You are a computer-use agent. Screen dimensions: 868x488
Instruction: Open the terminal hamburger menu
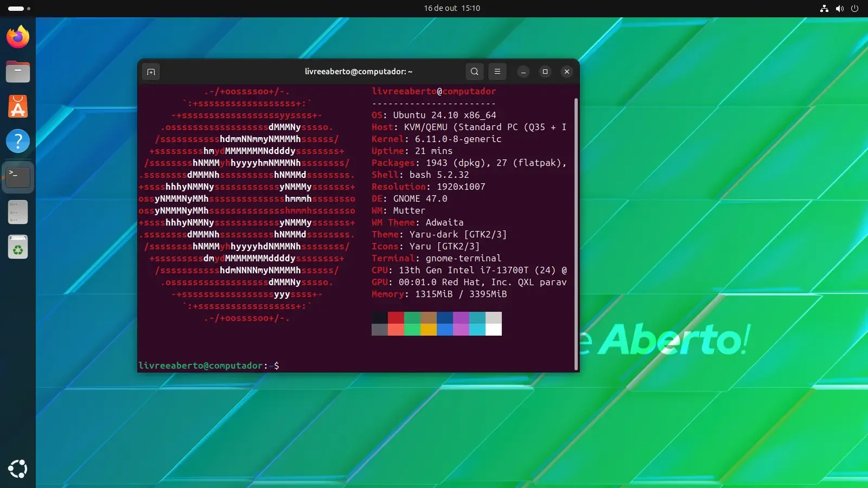(497, 72)
